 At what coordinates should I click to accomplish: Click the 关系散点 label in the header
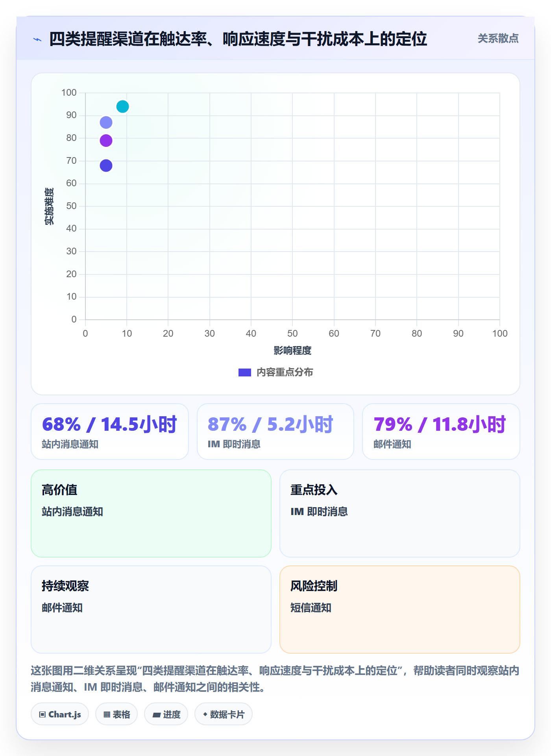498,39
